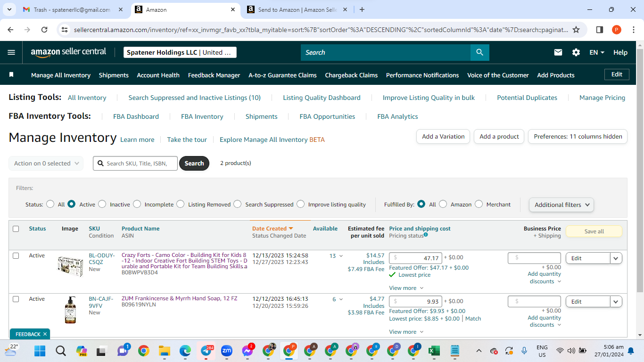
Task: Reload the page with the refresh icon
Action: [x=44, y=30]
